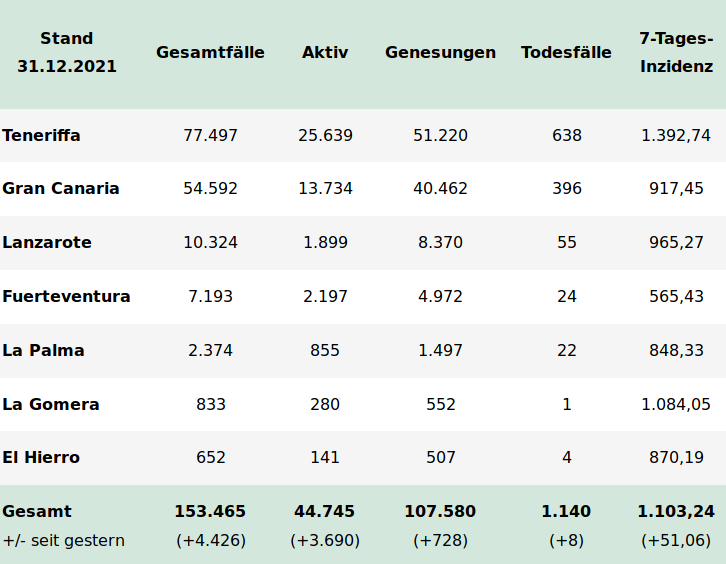Click the Fuerteventura row label
Screen dimensions: 726x564
66,297
